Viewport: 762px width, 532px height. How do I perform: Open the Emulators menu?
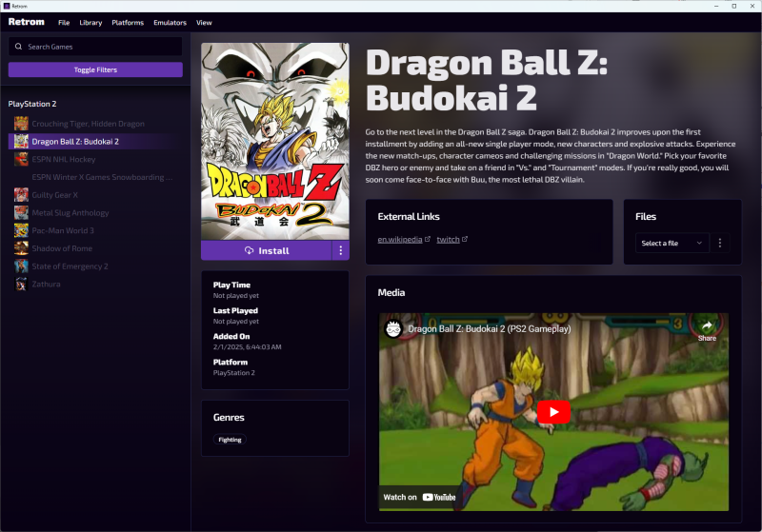(x=170, y=22)
